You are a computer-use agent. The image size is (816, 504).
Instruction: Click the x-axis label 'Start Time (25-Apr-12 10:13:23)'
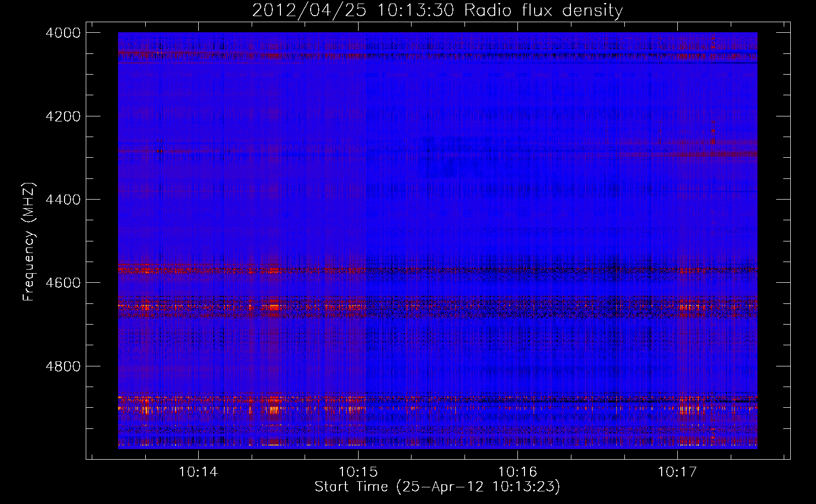pyautogui.click(x=437, y=487)
